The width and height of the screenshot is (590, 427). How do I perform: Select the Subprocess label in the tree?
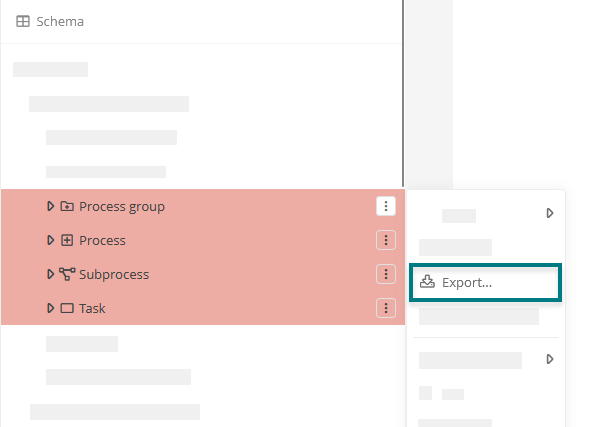(x=114, y=275)
